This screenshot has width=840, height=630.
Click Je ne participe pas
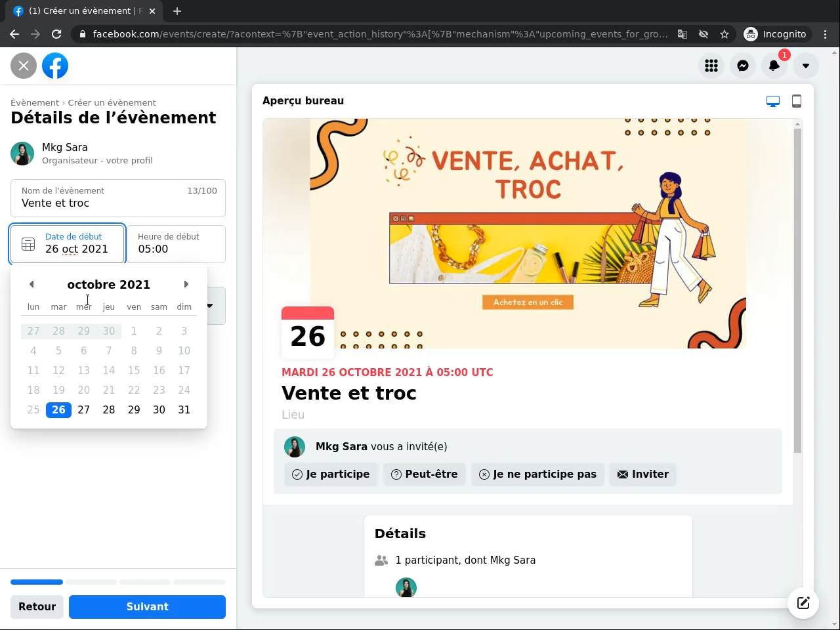(537, 474)
